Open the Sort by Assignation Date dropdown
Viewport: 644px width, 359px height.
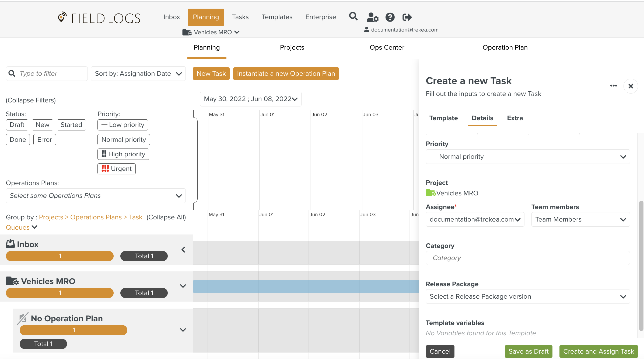click(x=138, y=74)
